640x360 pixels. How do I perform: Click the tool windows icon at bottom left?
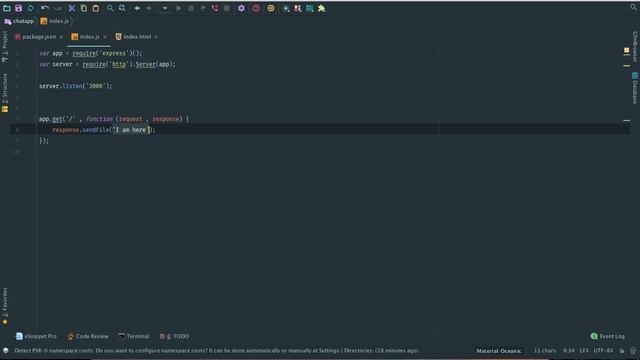[x=6, y=351]
